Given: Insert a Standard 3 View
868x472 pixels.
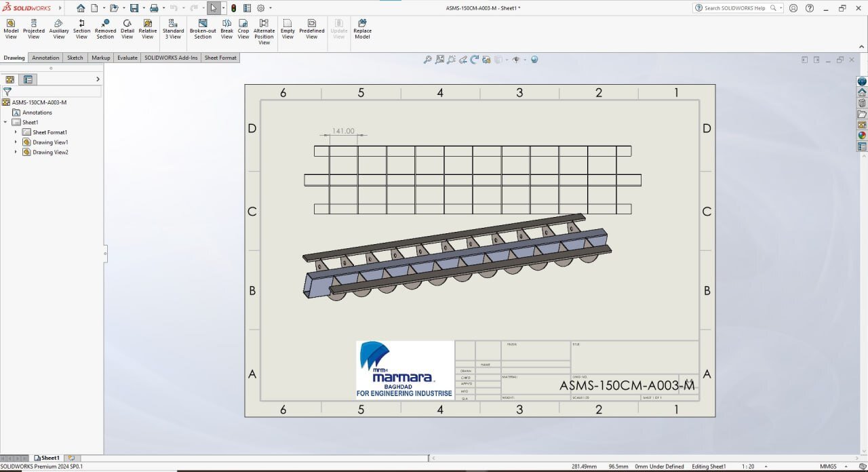Looking at the screenshot, I should pyautogui.click(x=173, y=29).
